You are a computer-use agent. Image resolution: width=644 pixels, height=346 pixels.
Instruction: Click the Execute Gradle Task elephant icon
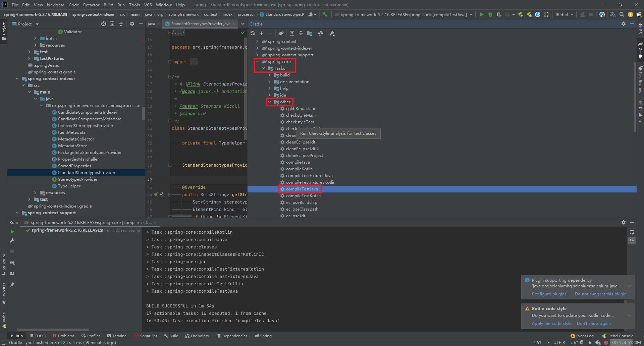tap(281, 33)
